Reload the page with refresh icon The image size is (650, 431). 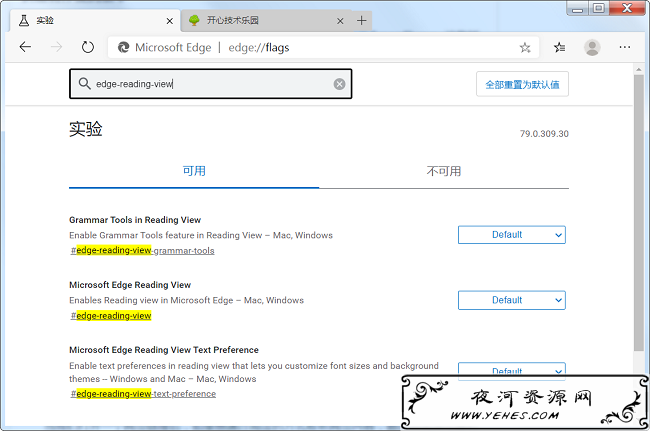(87, 47)
